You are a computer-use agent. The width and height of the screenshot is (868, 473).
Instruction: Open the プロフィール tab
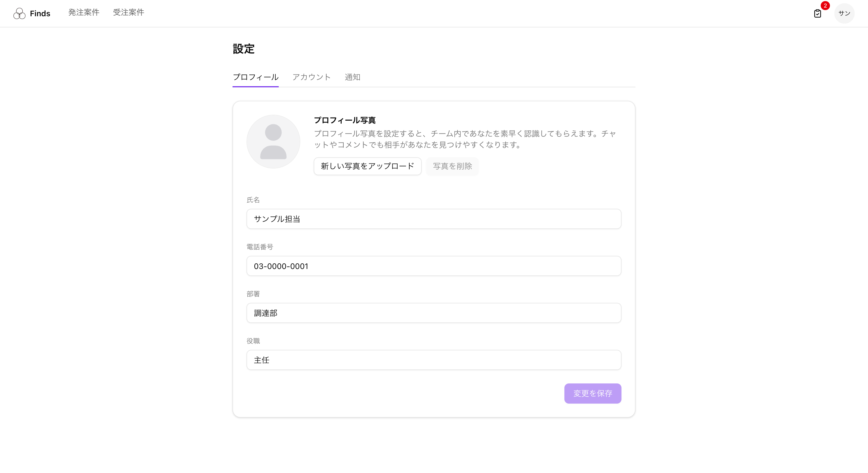(x=255, y=77)
